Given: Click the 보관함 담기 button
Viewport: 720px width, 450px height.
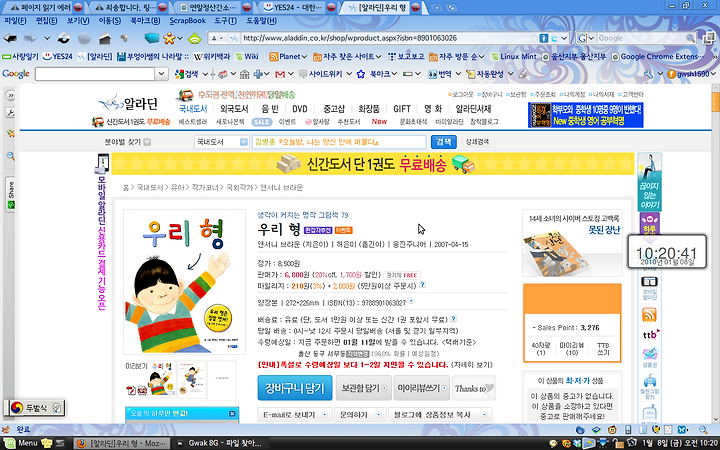Looking at the screenshot, I should [x=364, y=388].
